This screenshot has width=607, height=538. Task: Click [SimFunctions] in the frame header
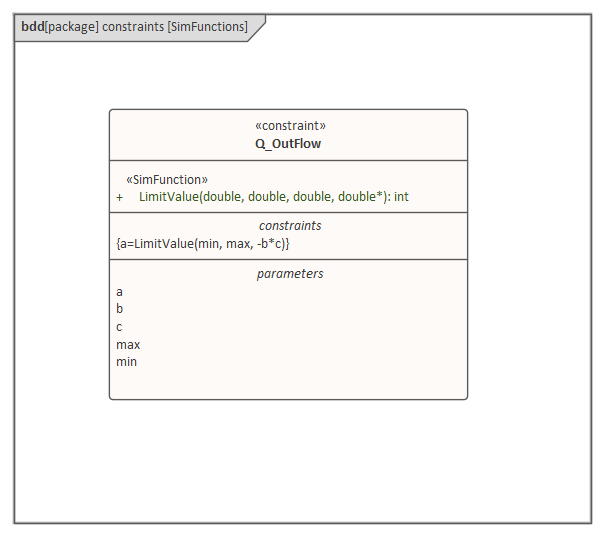[x=207, y=27]
